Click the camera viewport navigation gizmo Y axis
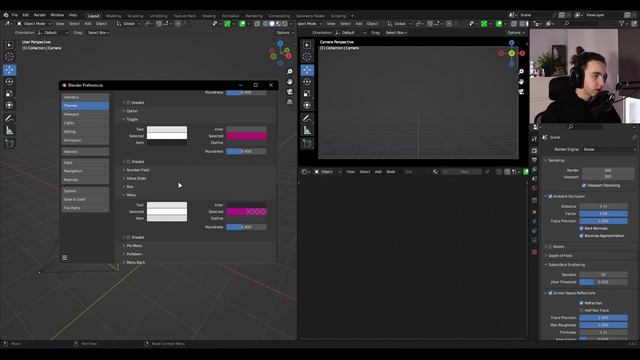The image size is (640, 360). point(511,53)
